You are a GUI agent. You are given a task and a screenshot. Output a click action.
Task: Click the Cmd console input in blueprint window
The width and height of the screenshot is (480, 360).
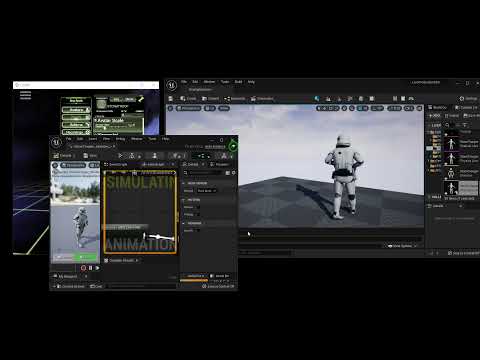(142, 286)
